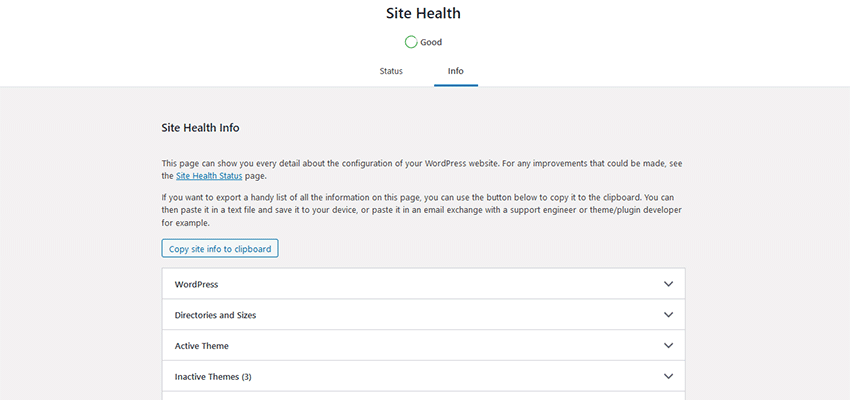This screenshot has height=400, width=850.
Task: Click the Site Health Info heading
Action: click(200, 128)
